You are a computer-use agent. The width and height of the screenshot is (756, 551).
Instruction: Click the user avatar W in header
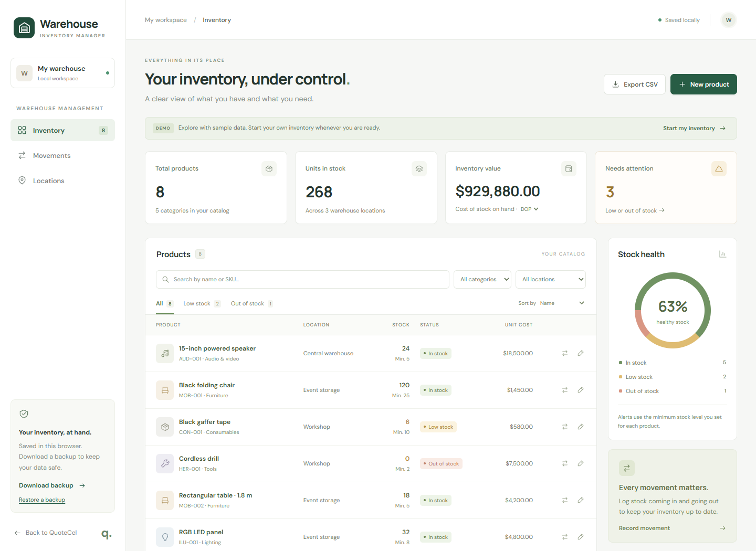click(x=728, y=20)
